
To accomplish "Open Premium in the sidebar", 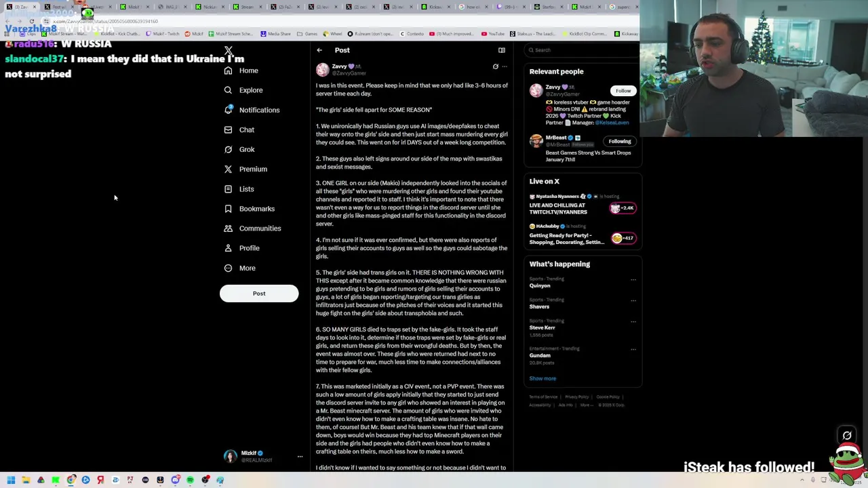I will tap(245, 169).
